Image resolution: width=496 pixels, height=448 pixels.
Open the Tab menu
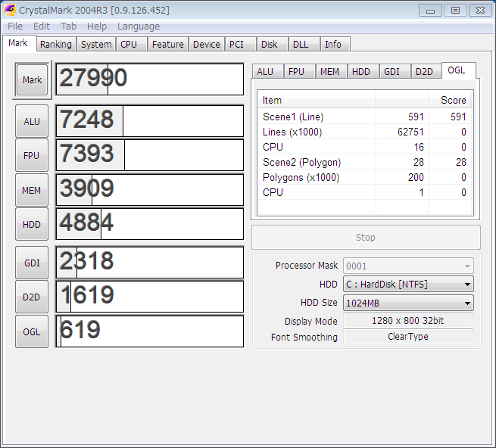[x=69, y=26]
